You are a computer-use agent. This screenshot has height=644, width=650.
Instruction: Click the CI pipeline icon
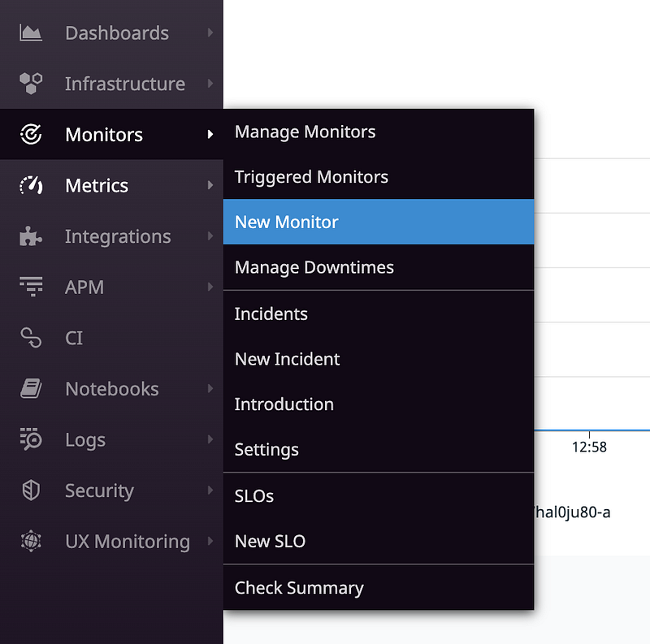point(31,338)
